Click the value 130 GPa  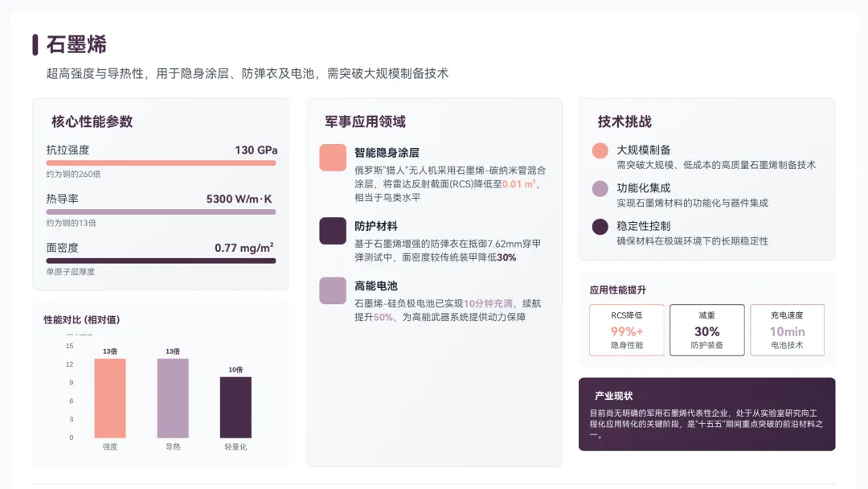[256, 150]
